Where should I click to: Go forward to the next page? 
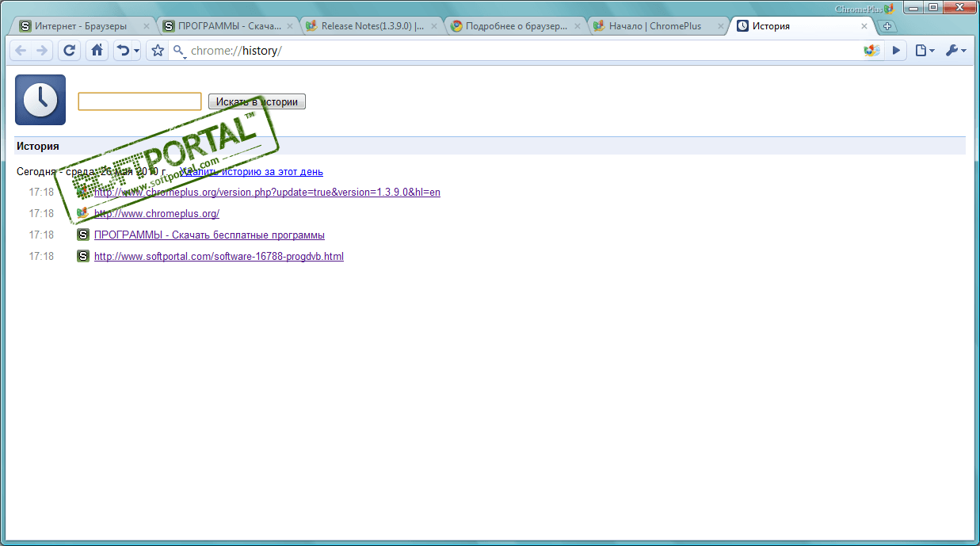pyautogui.click(x=41, y=51)
